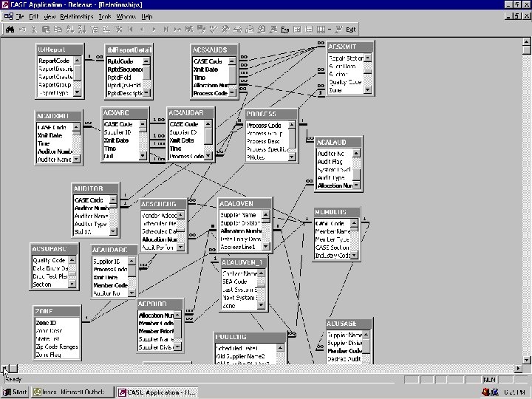Click the Apply Filter funnel icon
Viewport: 532px width, 399px height.
tap(118, 30)
